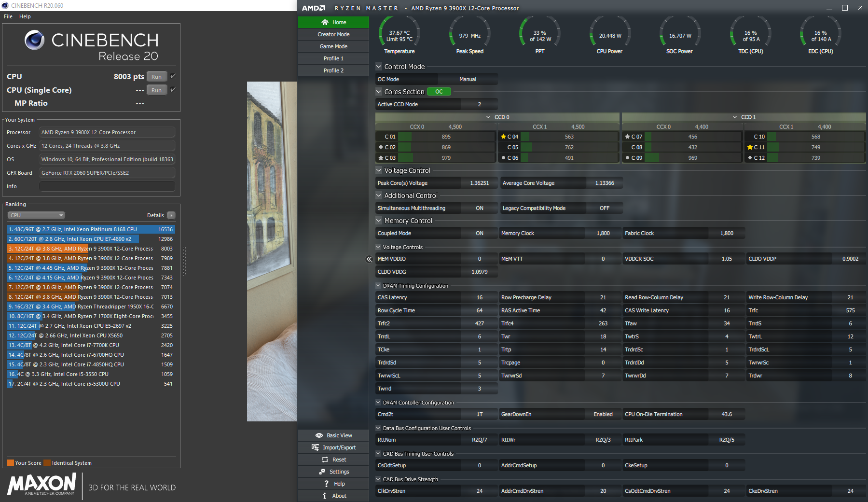Switch to Game Mode tab
868x502 pixels.
(333, 46)
